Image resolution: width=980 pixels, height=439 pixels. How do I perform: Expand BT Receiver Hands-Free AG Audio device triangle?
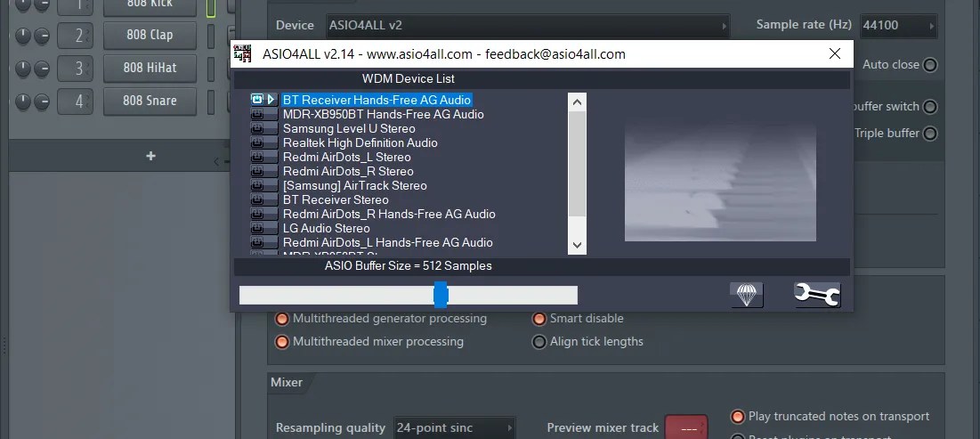coord(271,100)
